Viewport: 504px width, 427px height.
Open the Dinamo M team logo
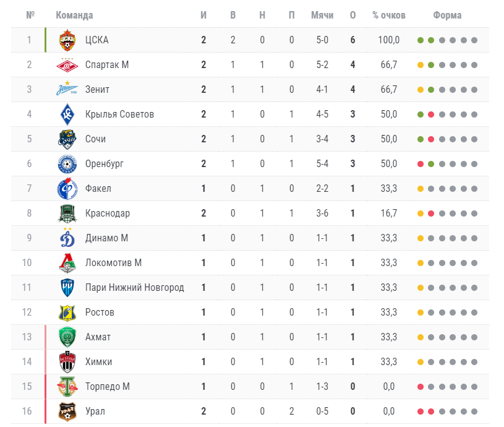(67, 238)
